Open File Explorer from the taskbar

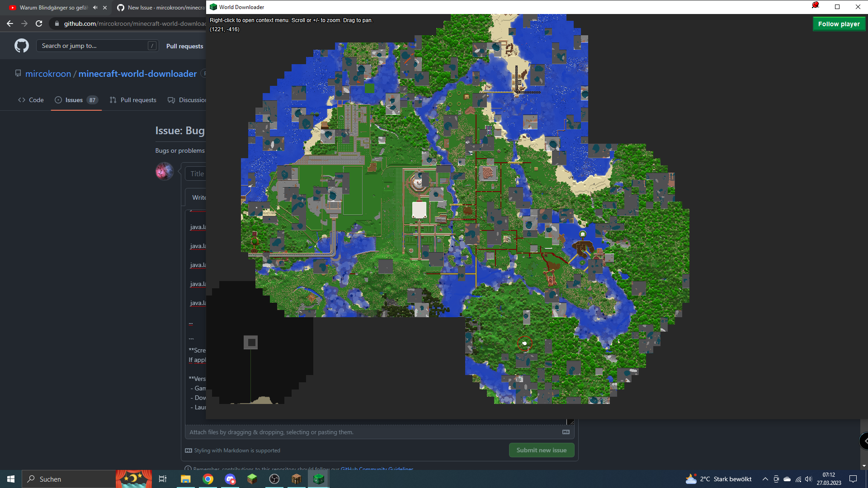click(x=185, y=479)
